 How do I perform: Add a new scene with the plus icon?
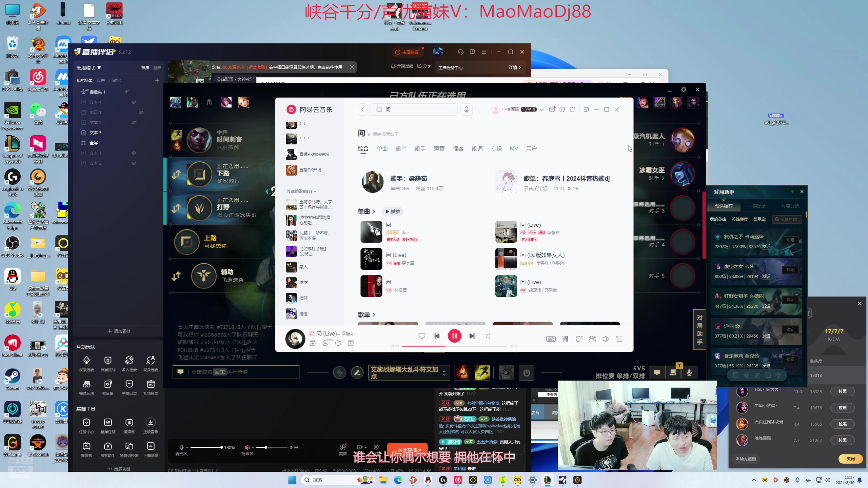click(157, 80)
